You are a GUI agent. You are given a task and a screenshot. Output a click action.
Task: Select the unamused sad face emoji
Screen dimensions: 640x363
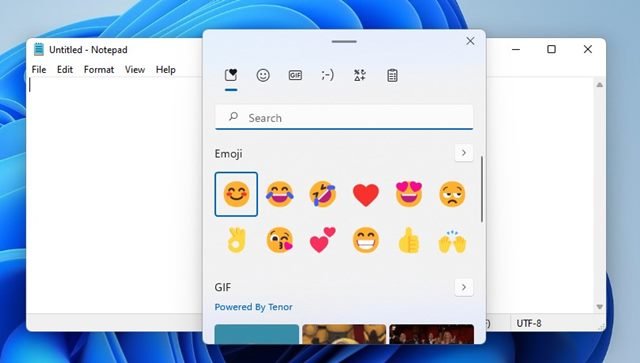[452, 194]
